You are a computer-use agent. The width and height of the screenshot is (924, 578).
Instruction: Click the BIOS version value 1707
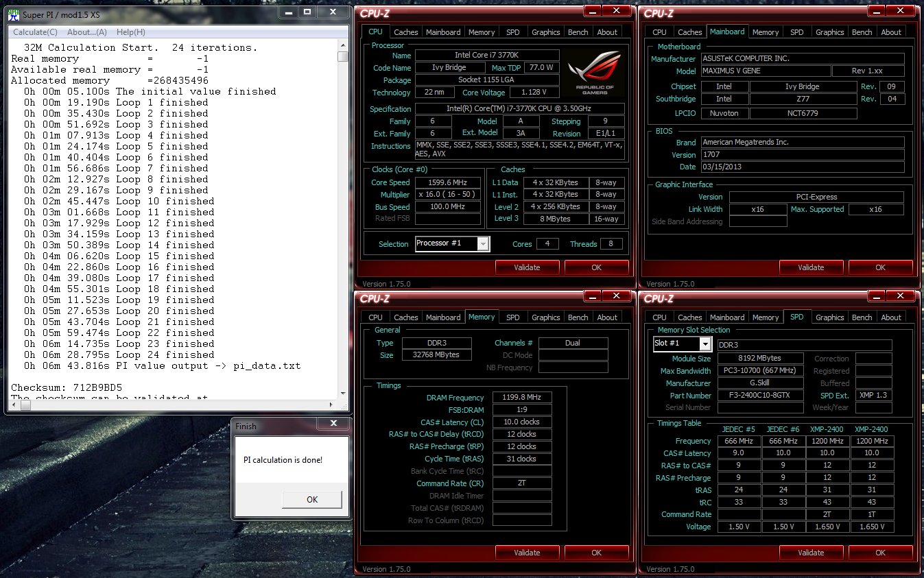(x=803, y=155)
